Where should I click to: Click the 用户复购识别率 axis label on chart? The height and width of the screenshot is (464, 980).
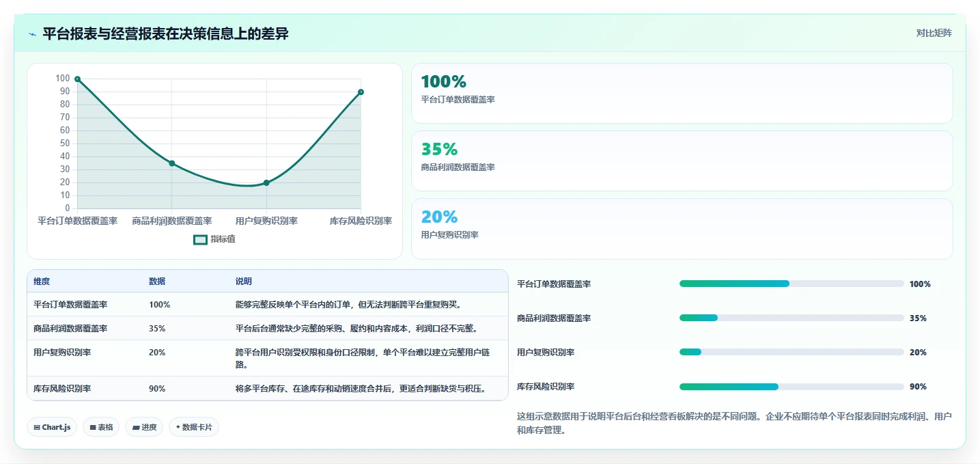click(266, 221)
